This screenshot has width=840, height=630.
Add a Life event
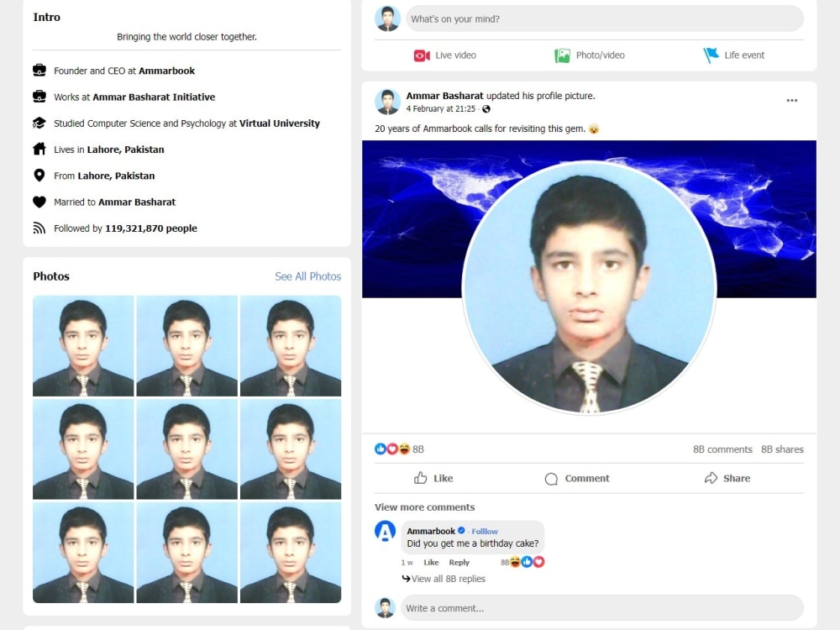(x=734, y=55)
